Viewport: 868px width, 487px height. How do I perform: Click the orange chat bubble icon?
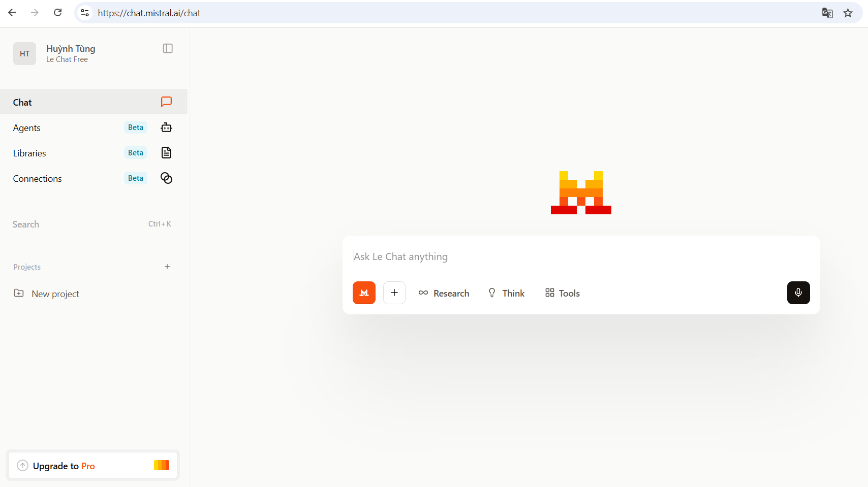point(166,102)
